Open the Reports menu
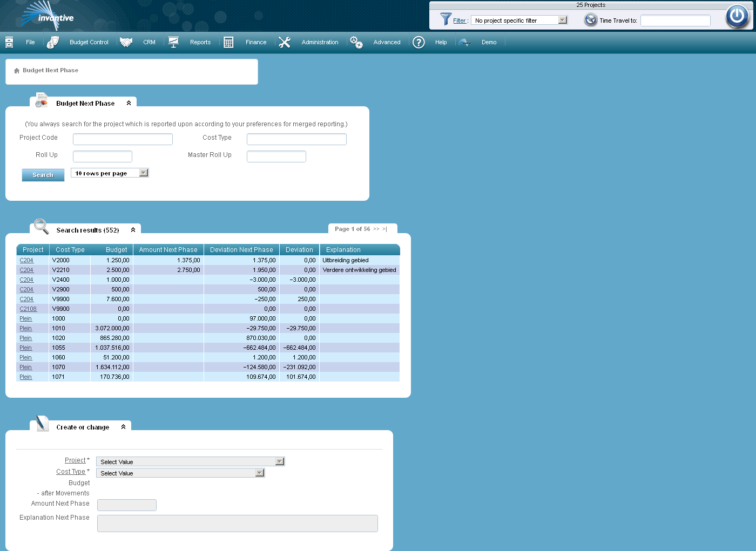Image resolution: width=756 pixels, height=551 pixels. point(200,42)
